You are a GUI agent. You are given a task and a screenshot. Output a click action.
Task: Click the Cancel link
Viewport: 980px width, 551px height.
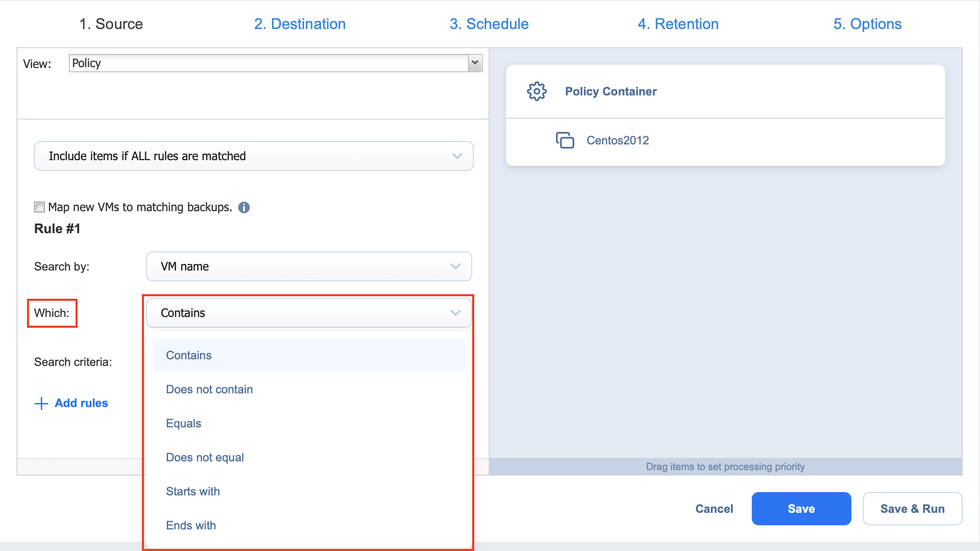pos(714,509)
